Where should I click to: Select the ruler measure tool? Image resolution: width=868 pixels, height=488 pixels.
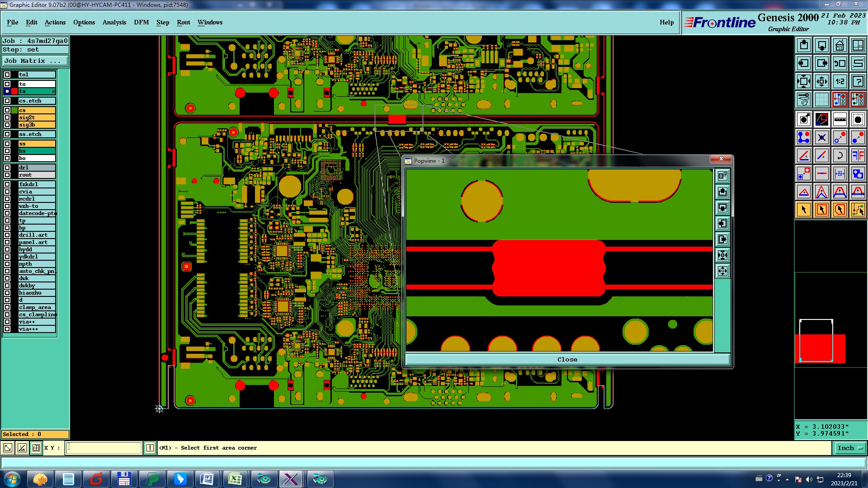tap(840, 119)
